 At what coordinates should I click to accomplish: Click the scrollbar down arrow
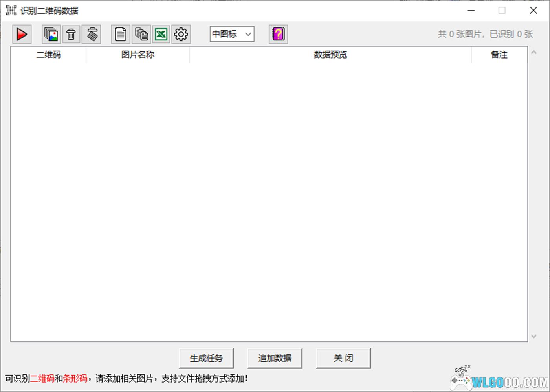coord(533,336)
